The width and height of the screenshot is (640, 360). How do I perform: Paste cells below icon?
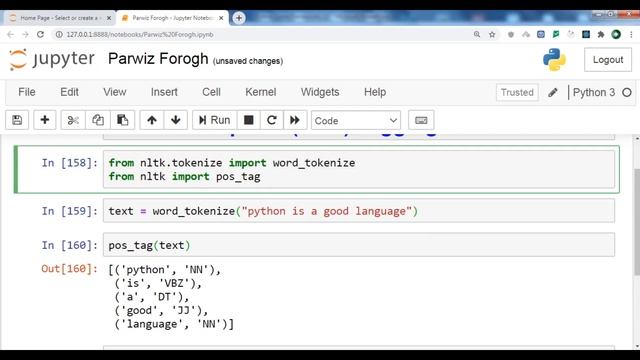[x=122, y=120]
